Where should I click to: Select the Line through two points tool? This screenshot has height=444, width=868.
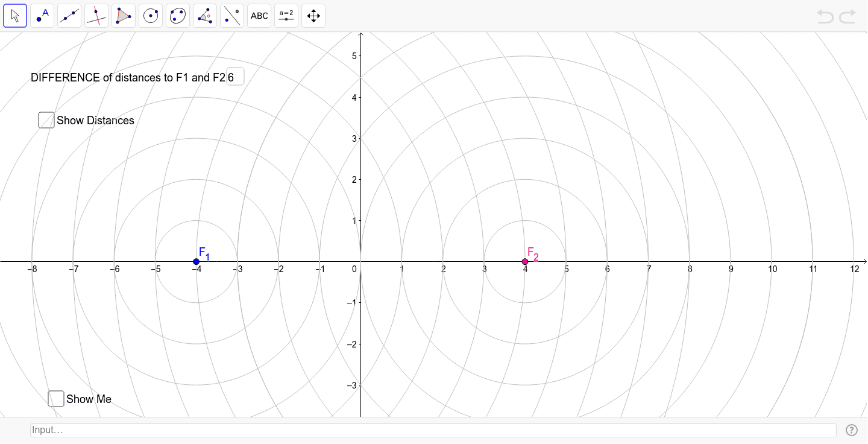(x=69, y=16)
